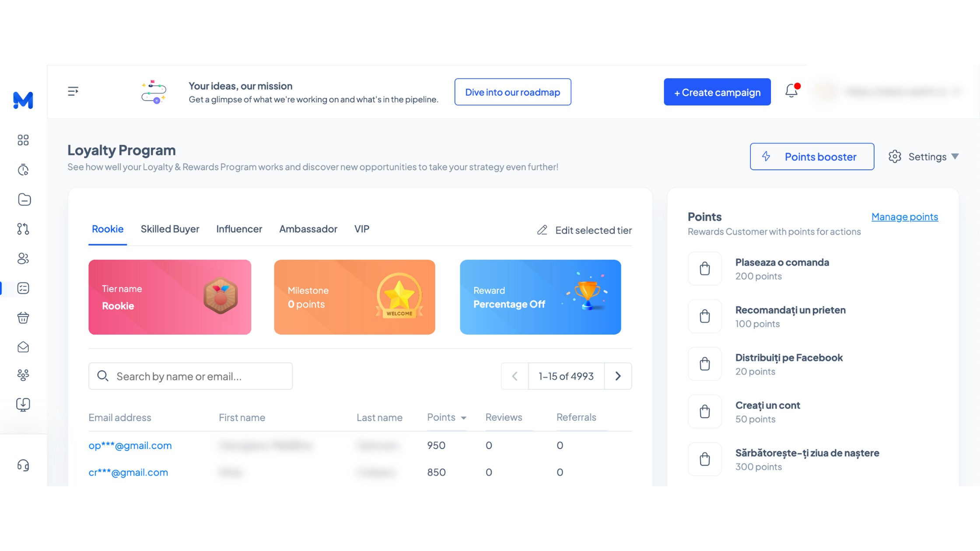This screenshot has height=551, width=980.
Task: Click the headset support icon
Action: tap(23, 465)
